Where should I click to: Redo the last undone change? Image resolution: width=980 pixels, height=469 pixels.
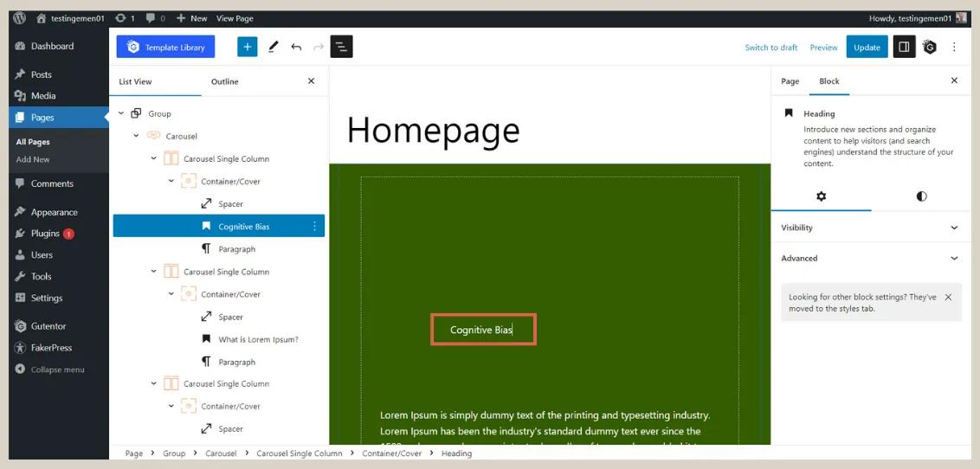point(319,47)
